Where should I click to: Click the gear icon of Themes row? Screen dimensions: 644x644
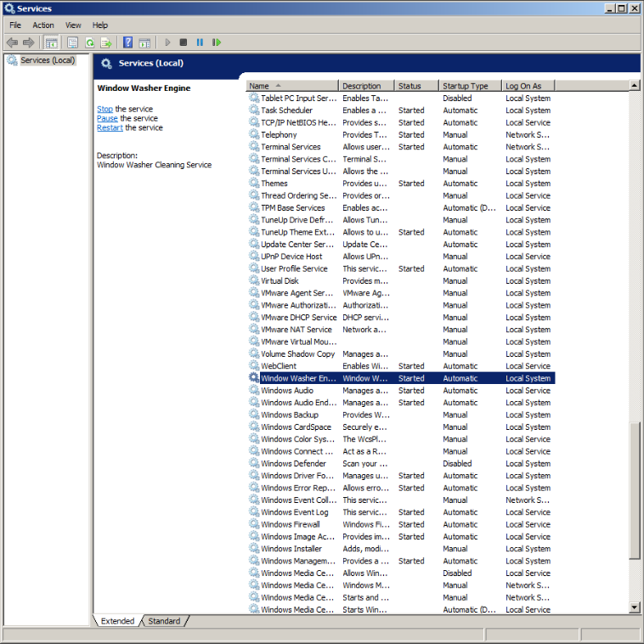254,183
